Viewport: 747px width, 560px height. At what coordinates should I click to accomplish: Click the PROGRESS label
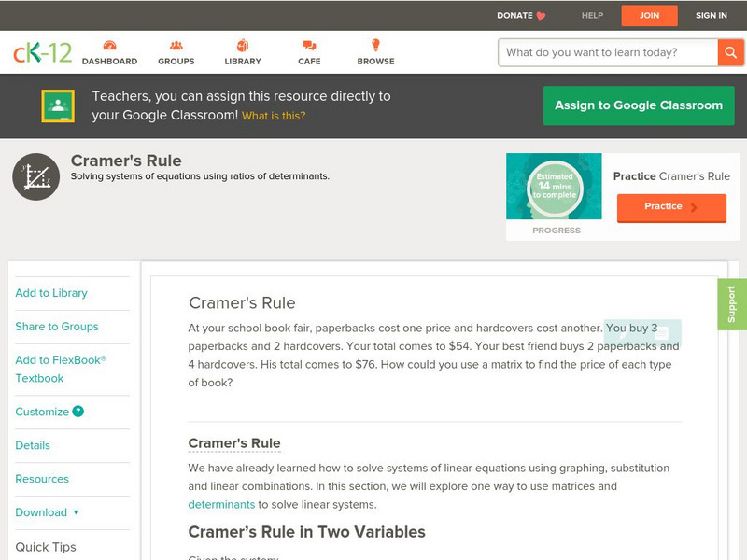(x=557, y=231)
